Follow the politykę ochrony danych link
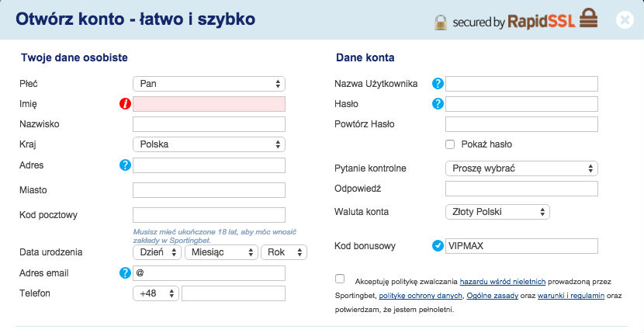 (421, 296)
